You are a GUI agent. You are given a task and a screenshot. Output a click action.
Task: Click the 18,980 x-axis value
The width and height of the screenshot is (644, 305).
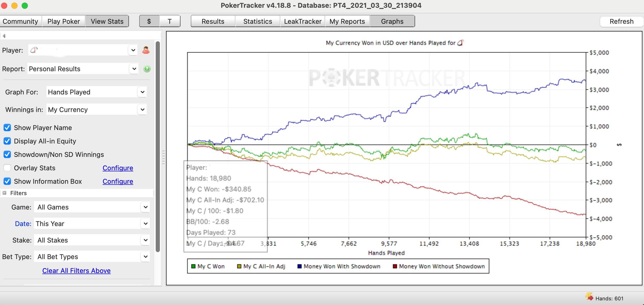coord(586,244)
